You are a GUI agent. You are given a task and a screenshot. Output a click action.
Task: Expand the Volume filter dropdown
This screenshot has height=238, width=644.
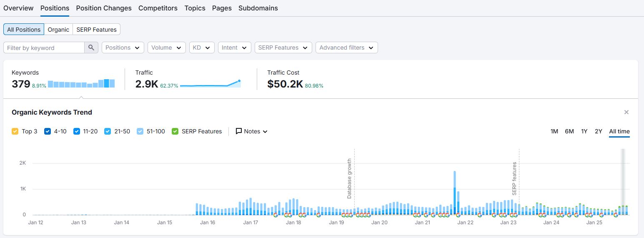click(x=166, y=48)
